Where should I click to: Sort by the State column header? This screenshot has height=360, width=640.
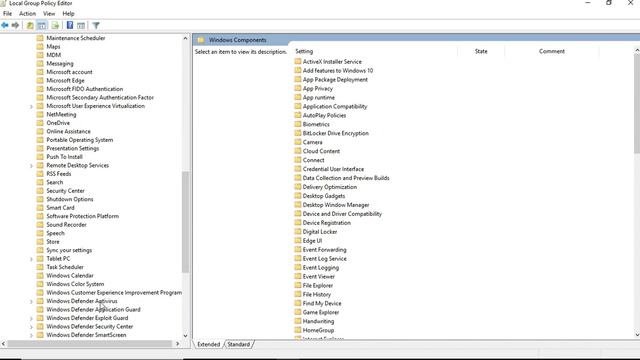coord(481,51)
